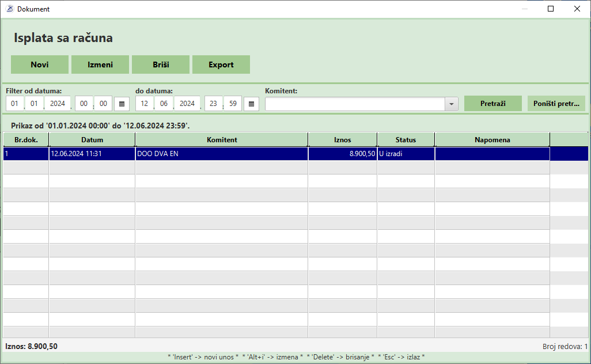Image resolution: width=591 pixels, height=364 pixels.
Task: Run search with Pretraži button
Action: (x=493, y=104)
